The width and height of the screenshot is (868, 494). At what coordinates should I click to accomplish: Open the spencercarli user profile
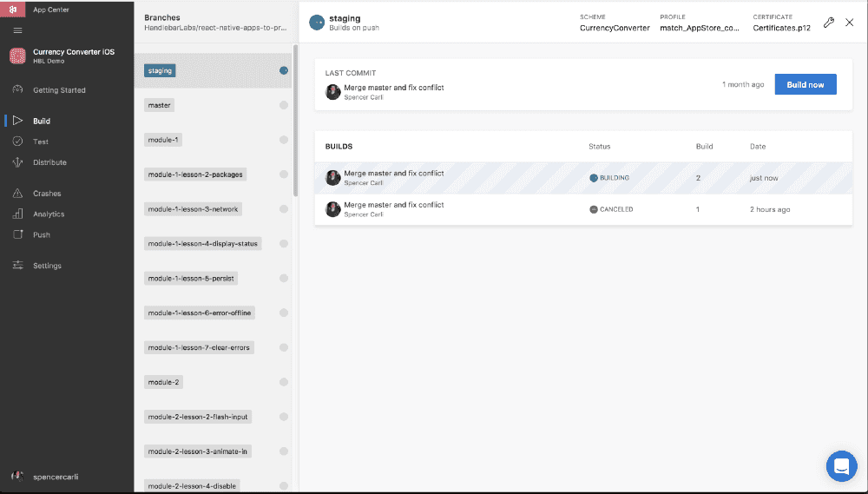[56, 477]
